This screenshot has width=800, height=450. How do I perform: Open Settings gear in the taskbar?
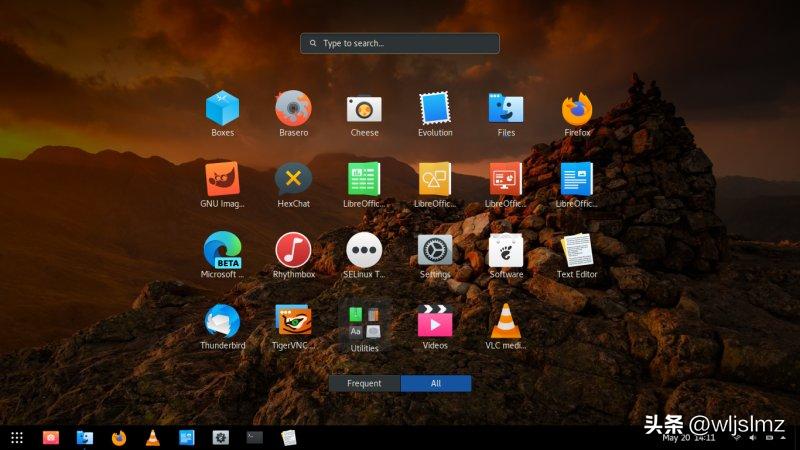[x=220, y=438]
